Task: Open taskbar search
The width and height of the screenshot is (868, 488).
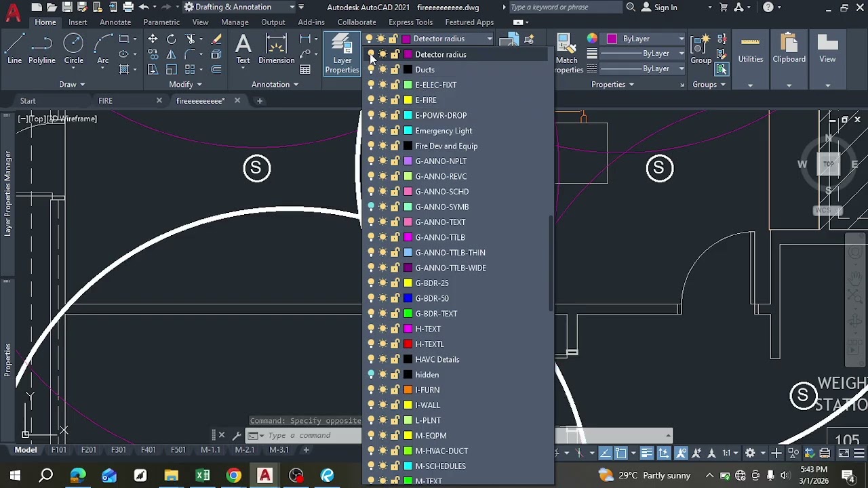Action: pyautogui.click(x=46, y=475)
